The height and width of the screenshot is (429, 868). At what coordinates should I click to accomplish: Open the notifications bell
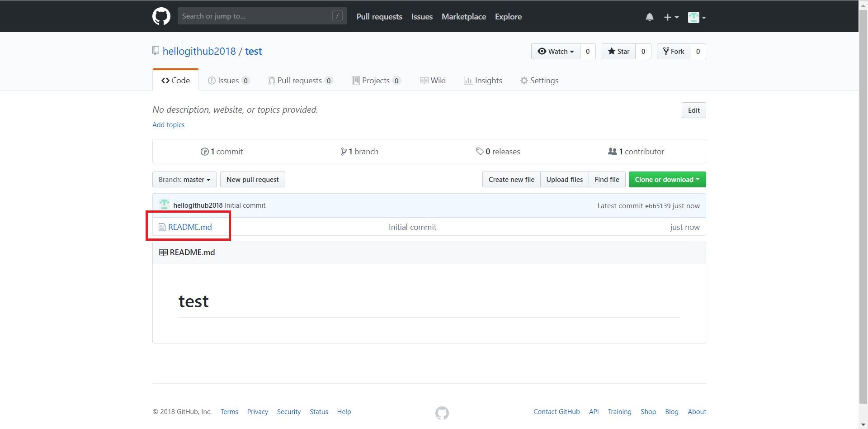[650, 17]
